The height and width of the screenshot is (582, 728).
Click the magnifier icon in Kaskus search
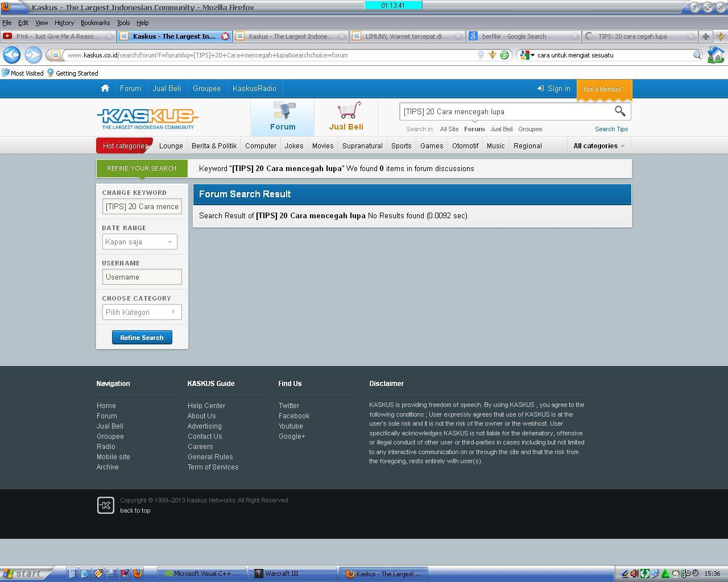[620, 111]
